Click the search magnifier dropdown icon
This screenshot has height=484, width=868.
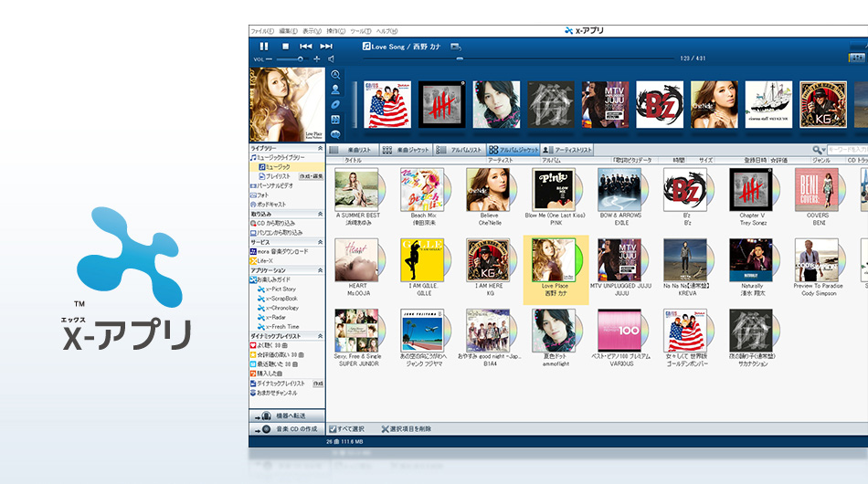point(819,150)
